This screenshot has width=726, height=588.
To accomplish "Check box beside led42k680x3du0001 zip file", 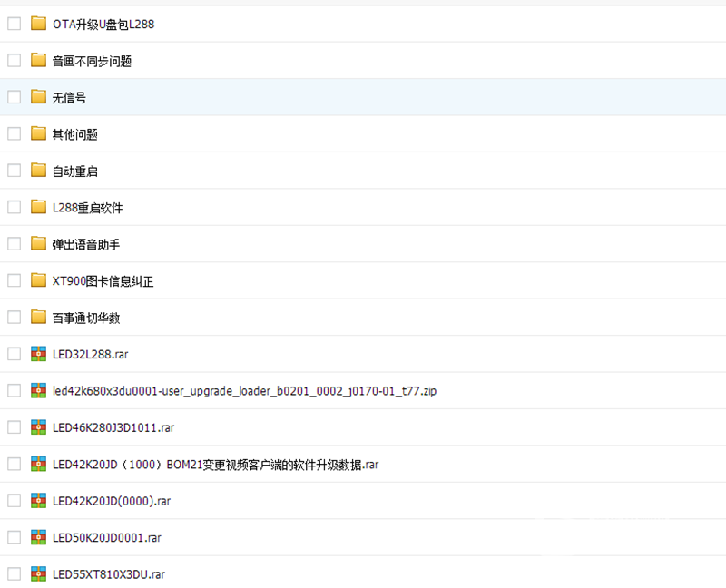I will [15, 390].
